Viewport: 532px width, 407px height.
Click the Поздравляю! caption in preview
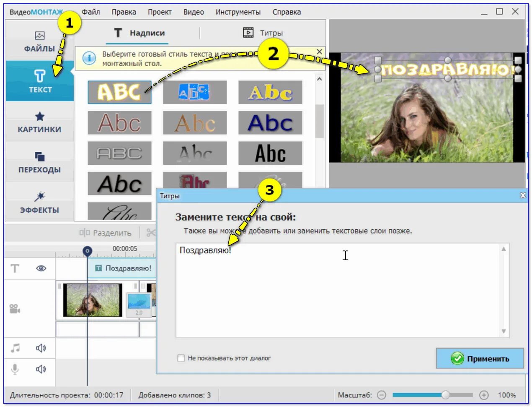[x=447, y=70]
